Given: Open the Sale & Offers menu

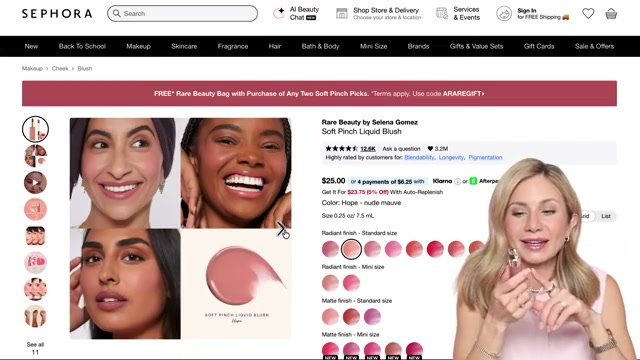Looking at the screenshot, I should pyautogui.click(x=594, y=46).
